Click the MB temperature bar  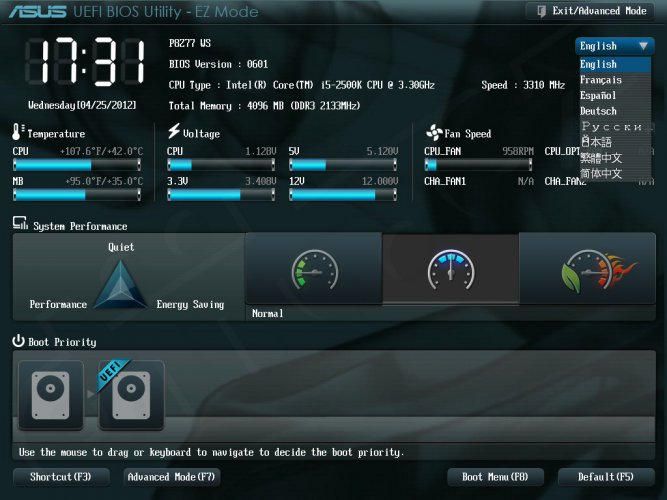coord(77,195)
